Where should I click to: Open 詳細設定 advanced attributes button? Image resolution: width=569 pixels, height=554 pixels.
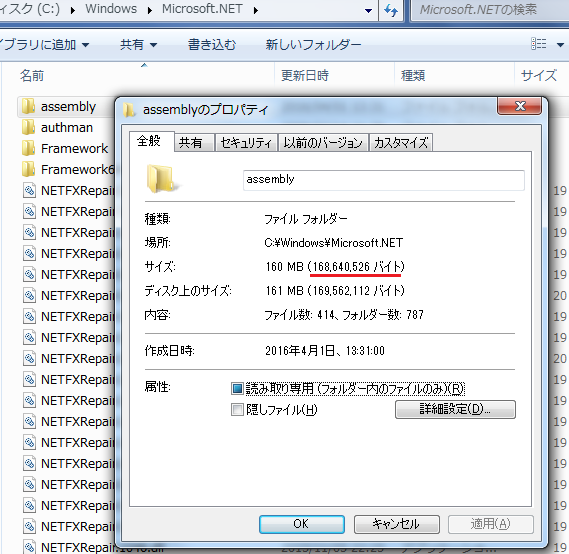tap(455, 409)
